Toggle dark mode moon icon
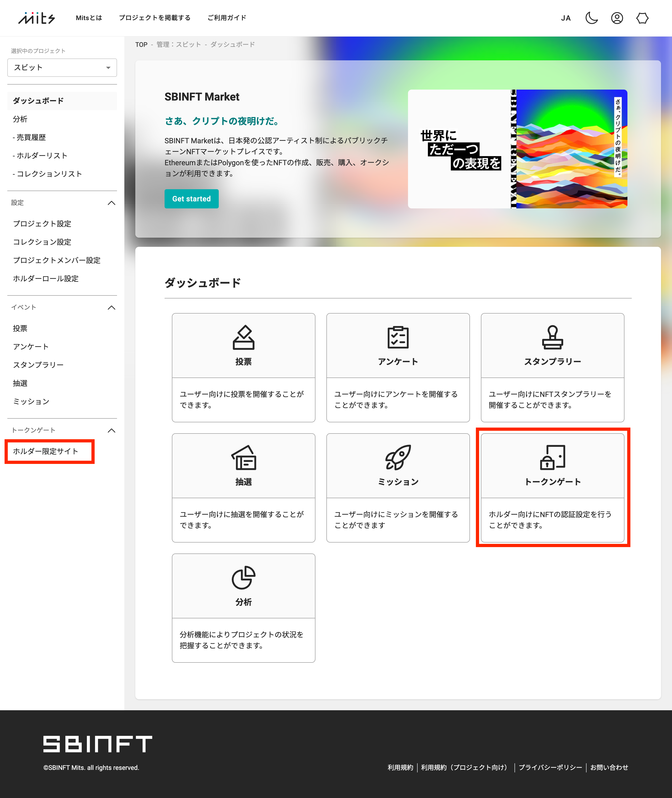672x798 pixels. 591,18
